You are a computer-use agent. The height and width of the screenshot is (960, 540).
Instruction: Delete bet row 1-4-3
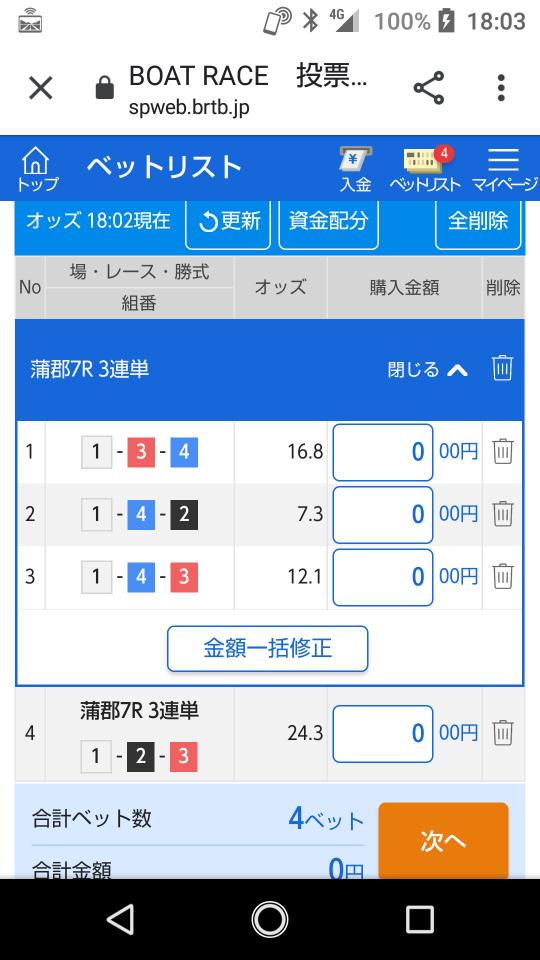click(503, 576)
